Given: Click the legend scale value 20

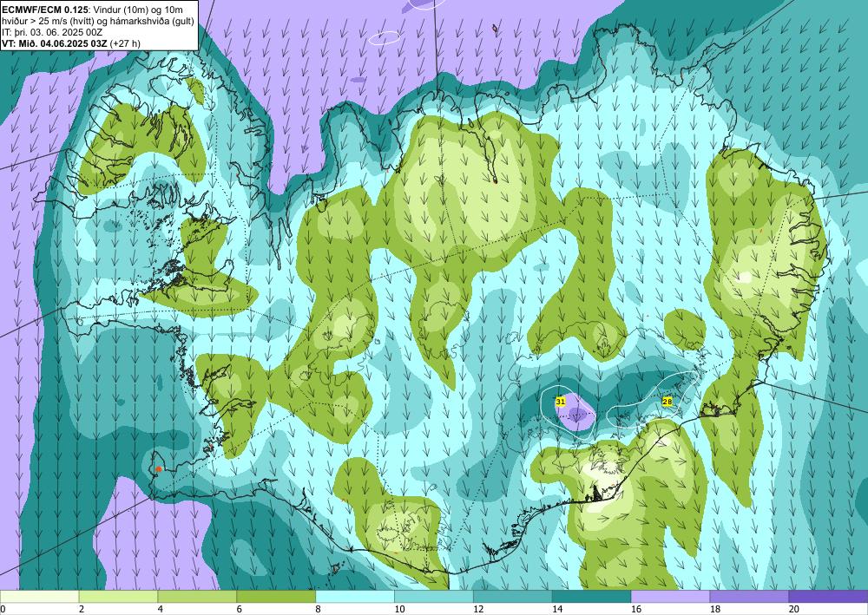Looking at the screenshot, I should point(794,610).
